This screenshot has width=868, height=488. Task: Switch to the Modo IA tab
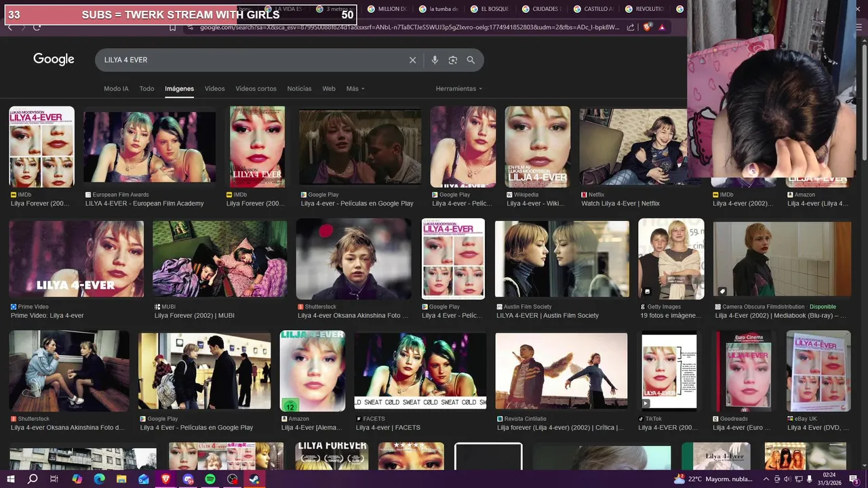click(x=116, y=89)
